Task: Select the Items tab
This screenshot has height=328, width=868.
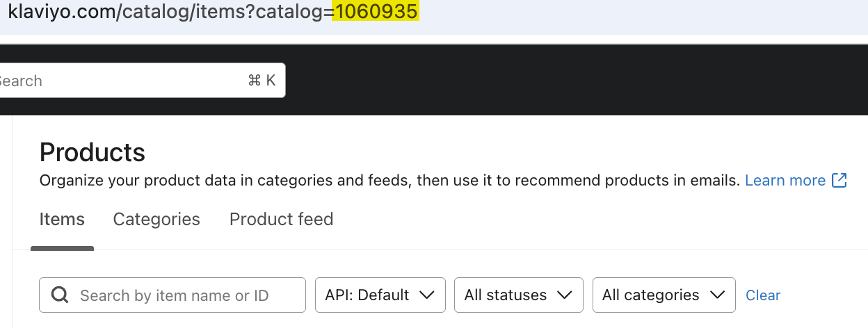Action: tap(62, 220)
